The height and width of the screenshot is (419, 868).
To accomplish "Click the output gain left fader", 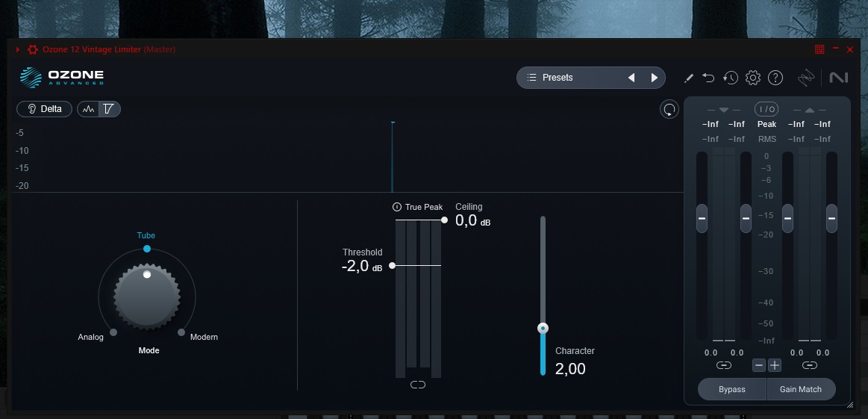I will [x=787, y=218].
